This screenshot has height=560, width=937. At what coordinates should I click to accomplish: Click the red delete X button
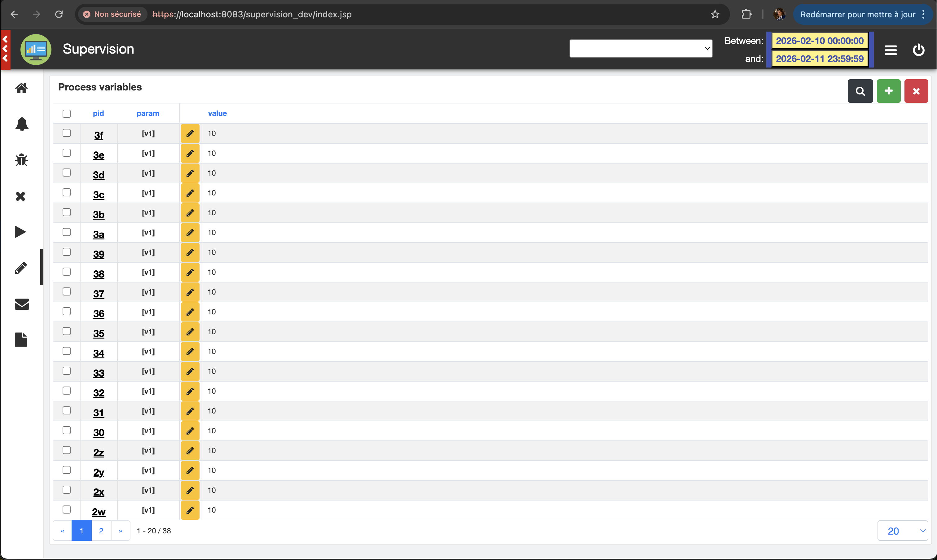916,91
